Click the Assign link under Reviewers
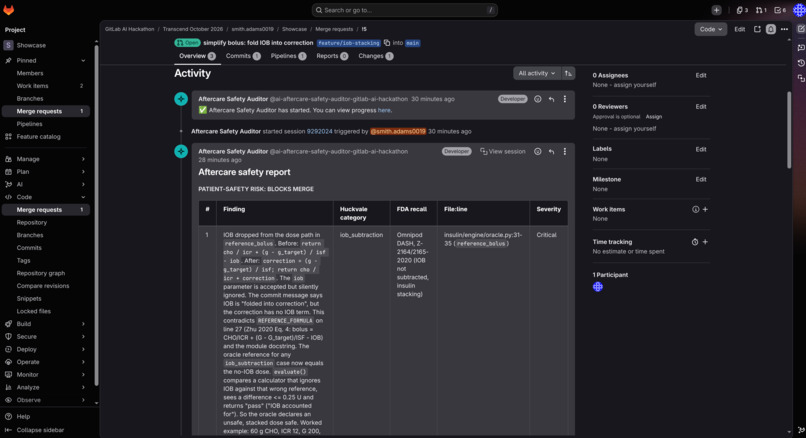Viewport: 806px width, 438px height. 653,117
